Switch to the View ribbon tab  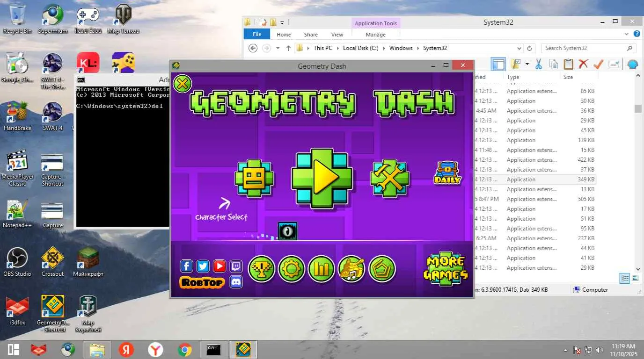point(337,35)
